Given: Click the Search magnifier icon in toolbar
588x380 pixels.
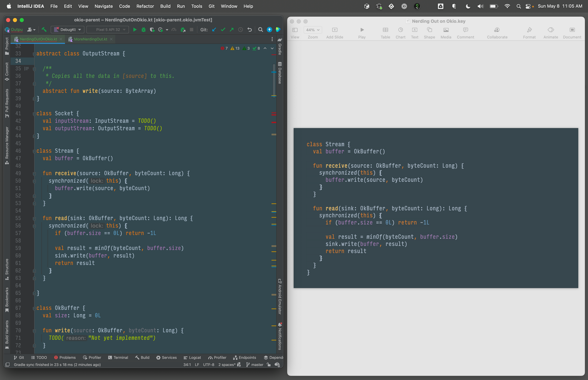Looking at the screenshot, I should pyautogui.click(x=260, y=30).
